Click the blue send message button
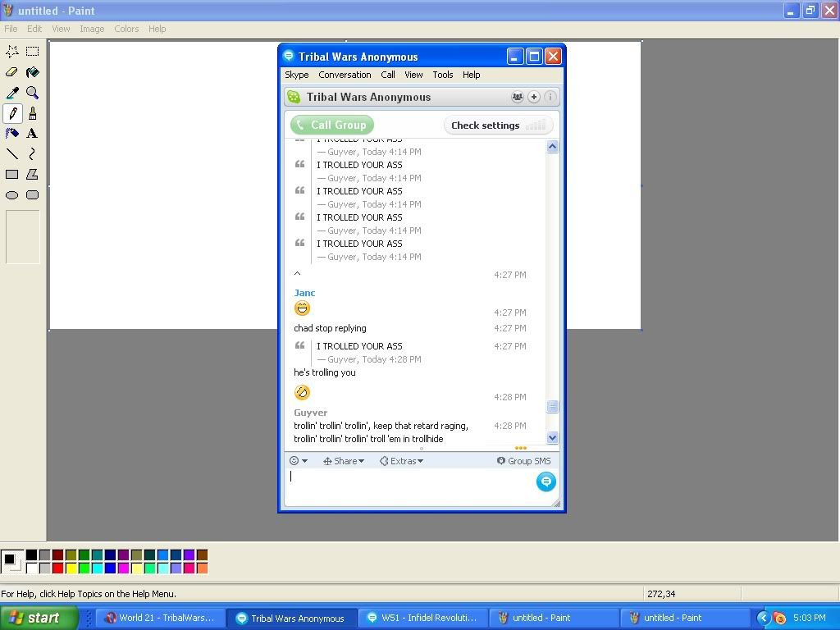 (546, 482)
